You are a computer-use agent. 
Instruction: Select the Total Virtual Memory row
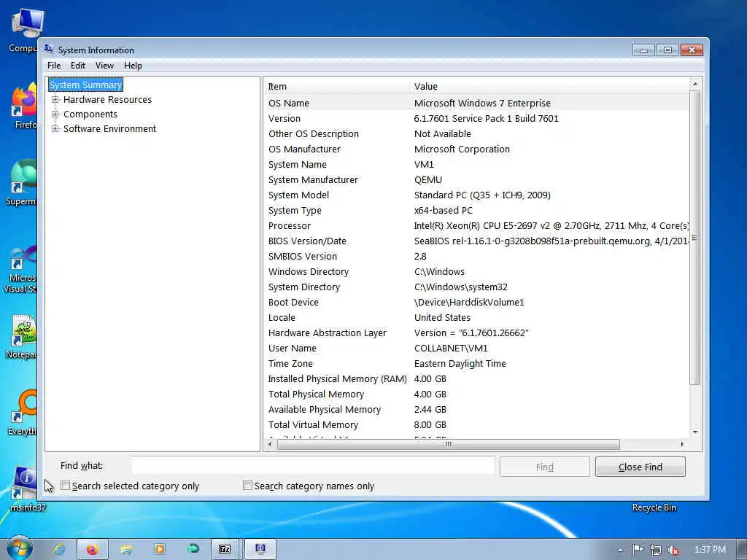click(476, 425)
